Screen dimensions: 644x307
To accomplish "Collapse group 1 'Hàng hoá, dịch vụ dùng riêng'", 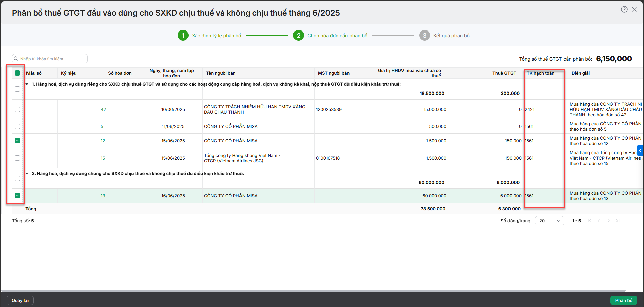I will (x=27, y=84).
